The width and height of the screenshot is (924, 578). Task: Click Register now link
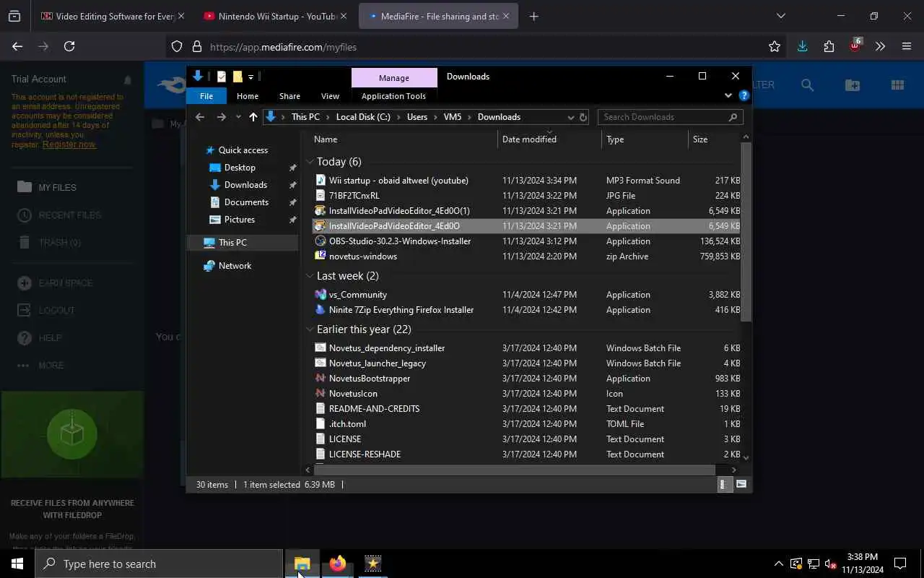(69, 144)
